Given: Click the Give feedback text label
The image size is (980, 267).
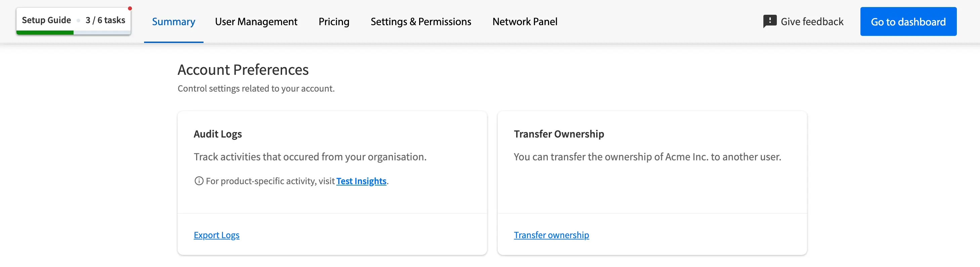Looking at the screenshot, I should 812,22.
